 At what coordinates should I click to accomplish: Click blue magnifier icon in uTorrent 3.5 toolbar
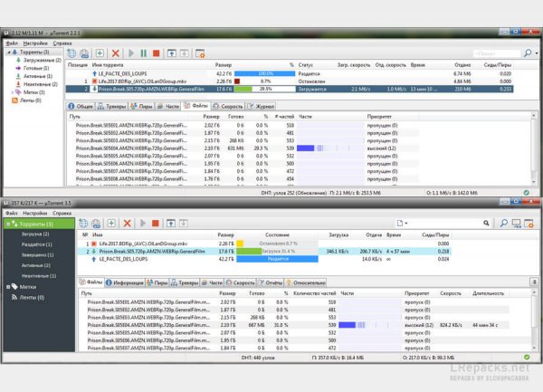click(x=503, y=223)
